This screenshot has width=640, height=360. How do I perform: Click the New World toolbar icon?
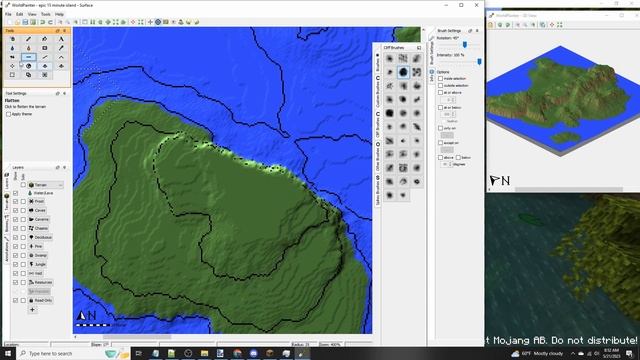10,22
